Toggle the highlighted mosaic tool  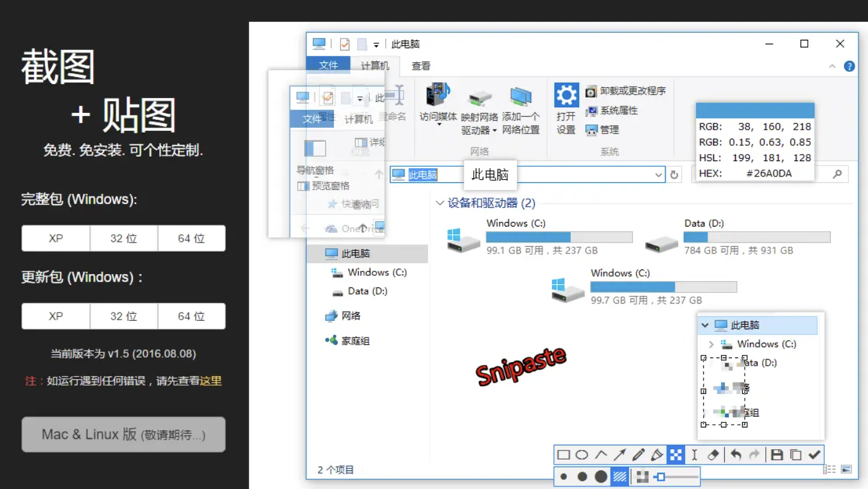click(675, 455)
